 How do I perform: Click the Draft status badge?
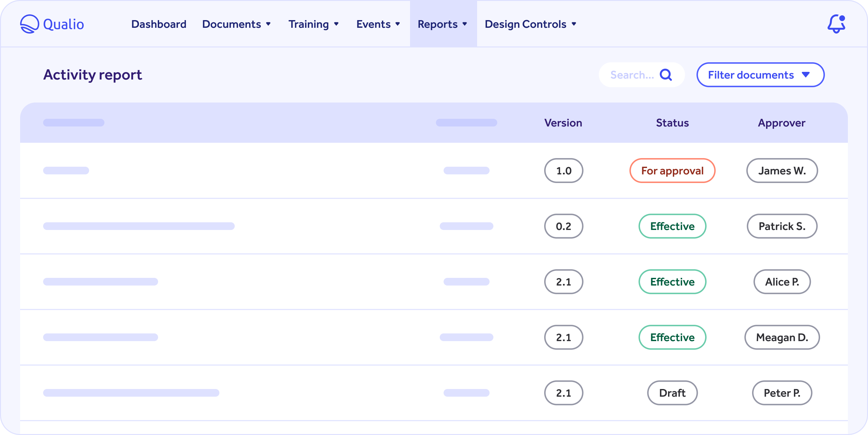click(x=672, y=393)
